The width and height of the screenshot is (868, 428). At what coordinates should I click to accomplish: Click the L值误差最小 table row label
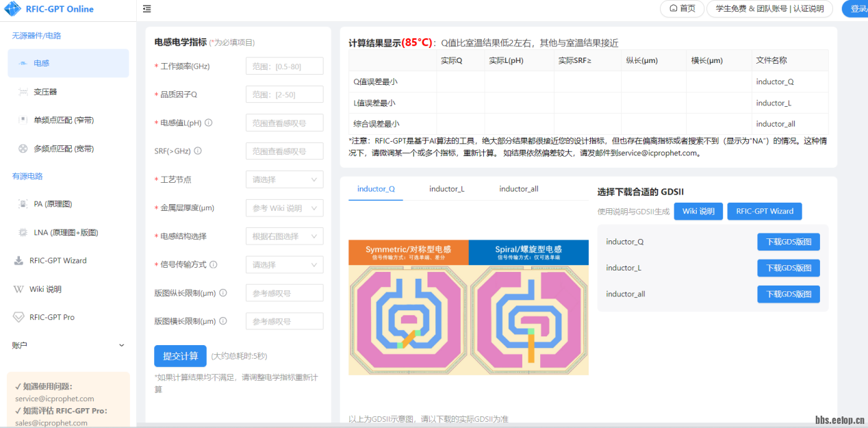[374, 103]
